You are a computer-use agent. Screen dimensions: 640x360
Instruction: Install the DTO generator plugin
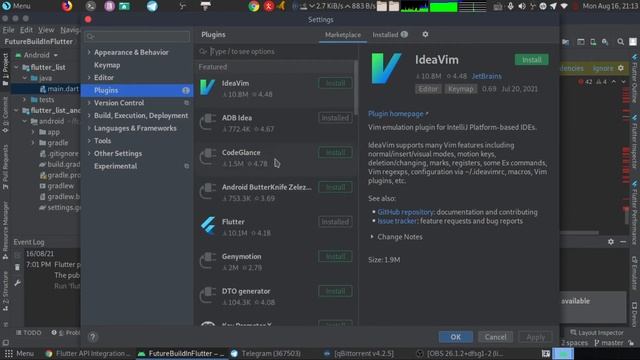click(x=335, y=291)
